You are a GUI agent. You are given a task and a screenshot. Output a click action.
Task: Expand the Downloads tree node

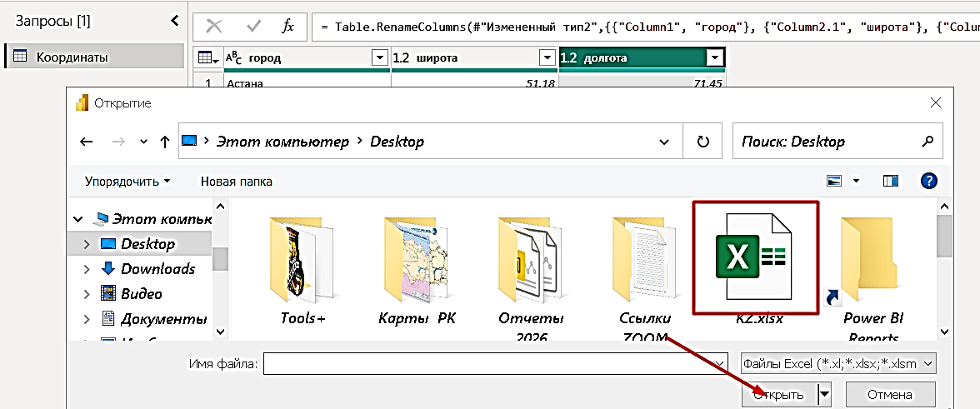tap(87, 269)
